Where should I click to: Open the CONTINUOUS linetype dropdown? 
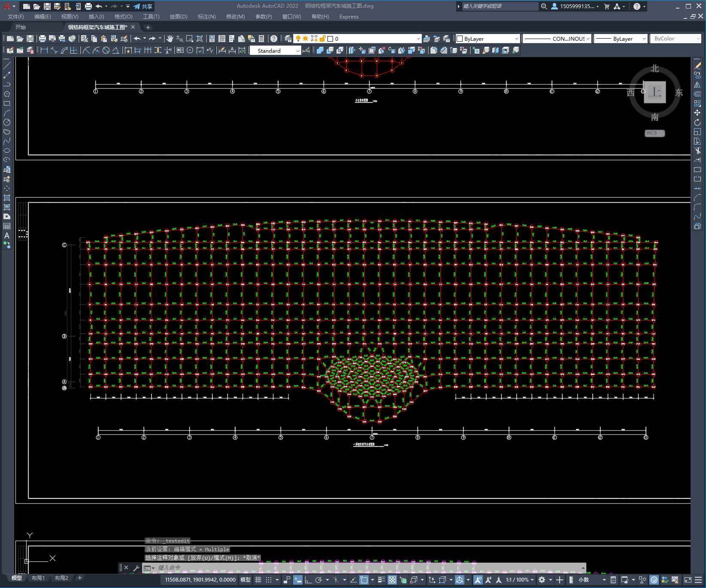coord(557,39)
